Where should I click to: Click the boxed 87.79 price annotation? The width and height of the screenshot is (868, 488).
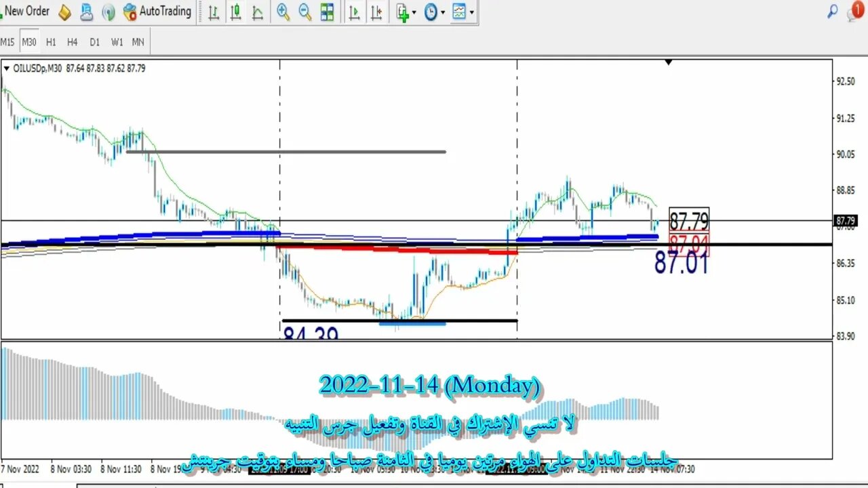[689, 220]
